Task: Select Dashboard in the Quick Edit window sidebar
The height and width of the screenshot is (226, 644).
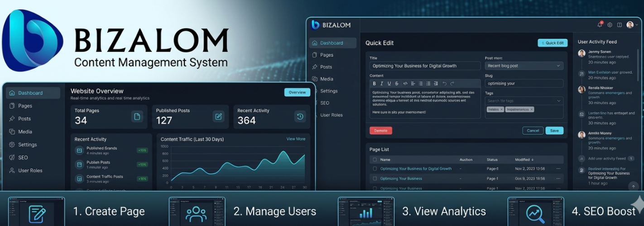Action: pos(333,43)
